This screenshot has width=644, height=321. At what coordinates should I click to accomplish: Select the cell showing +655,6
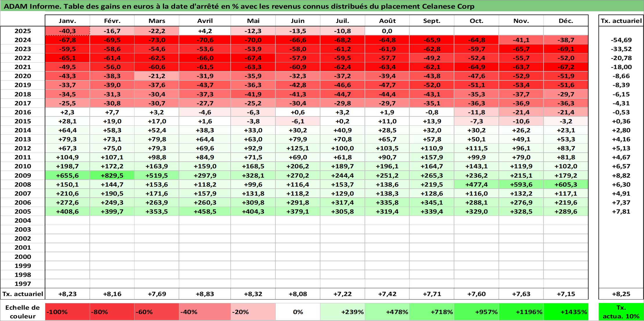(67, 175)
